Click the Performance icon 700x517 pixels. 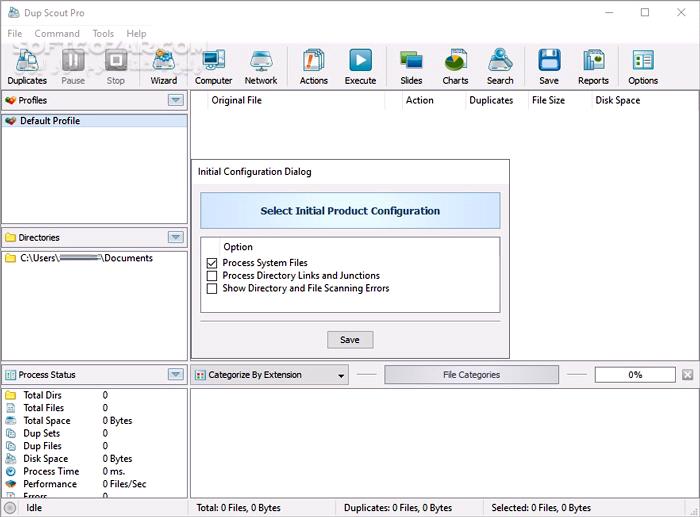click(11, 484)
